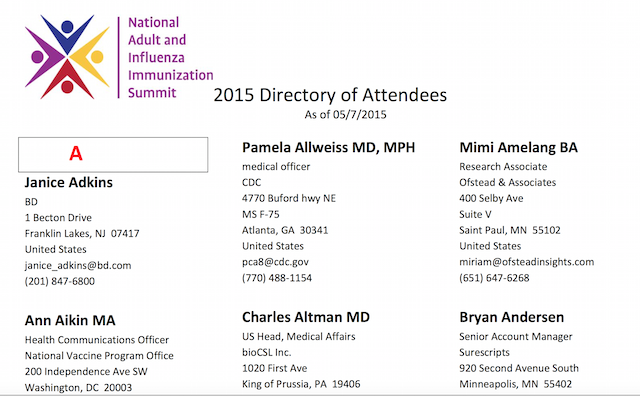The height and width of the screenshot is (396, 640).
Task: Click the As of 05/7/2015 date line
Action: 345,115
